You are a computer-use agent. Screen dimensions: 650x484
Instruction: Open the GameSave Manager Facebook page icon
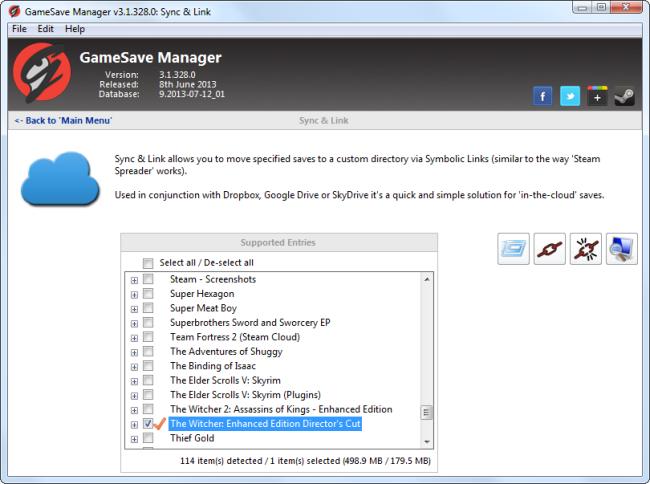[x=542, y=97]
